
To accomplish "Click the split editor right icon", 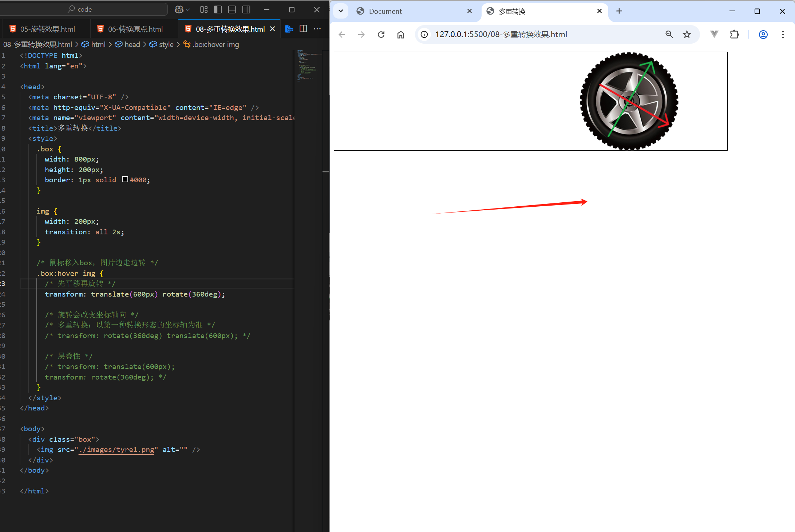I will coord(303,29).
